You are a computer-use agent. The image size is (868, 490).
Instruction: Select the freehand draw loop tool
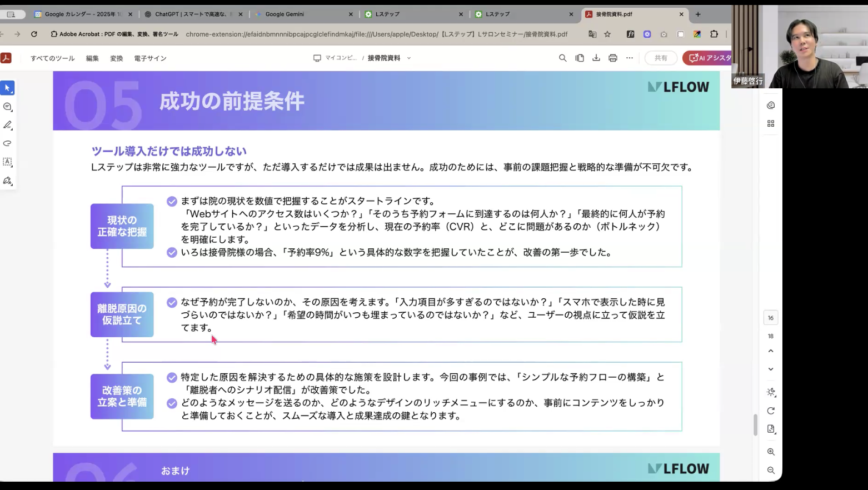[8, 143]
